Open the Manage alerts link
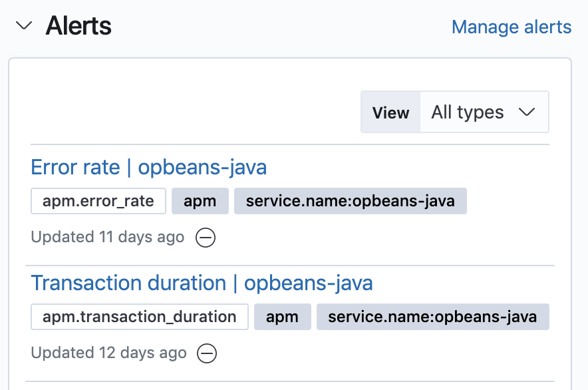 coord(511,27)
